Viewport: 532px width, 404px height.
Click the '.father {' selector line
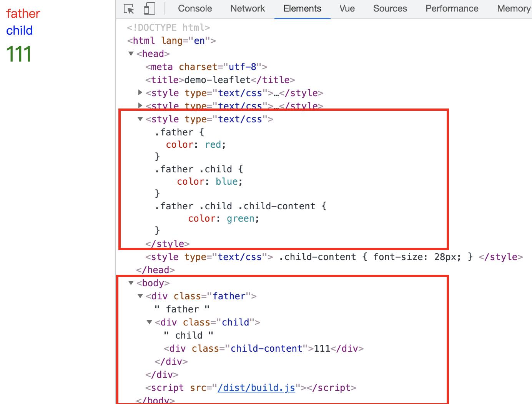coord(180,132)
